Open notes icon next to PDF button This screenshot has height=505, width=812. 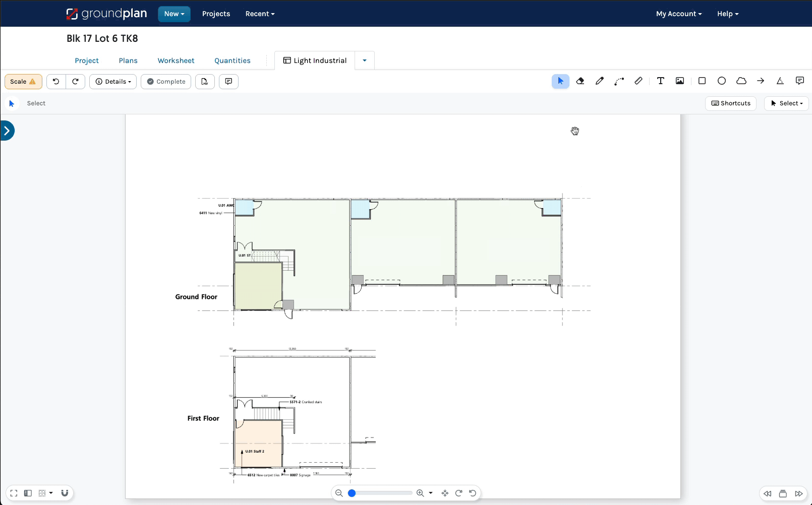[x=228, y=82]
